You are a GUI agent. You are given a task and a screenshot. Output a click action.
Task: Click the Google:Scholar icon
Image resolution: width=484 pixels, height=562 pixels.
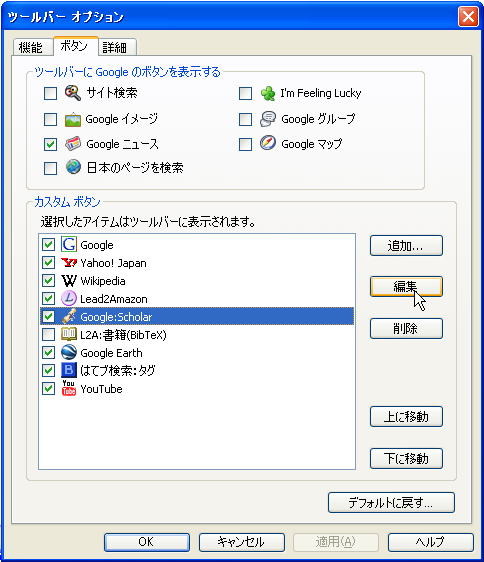pos(68,316)
